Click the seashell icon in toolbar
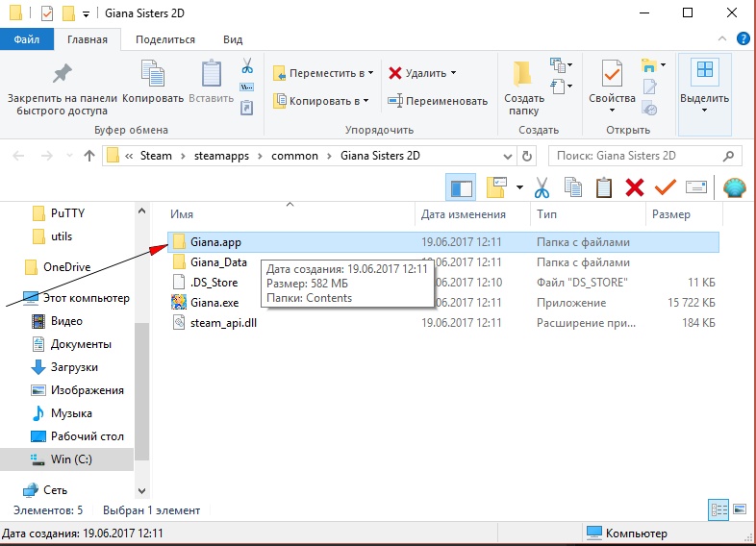 pyautogui.click(x=734, y=187)
